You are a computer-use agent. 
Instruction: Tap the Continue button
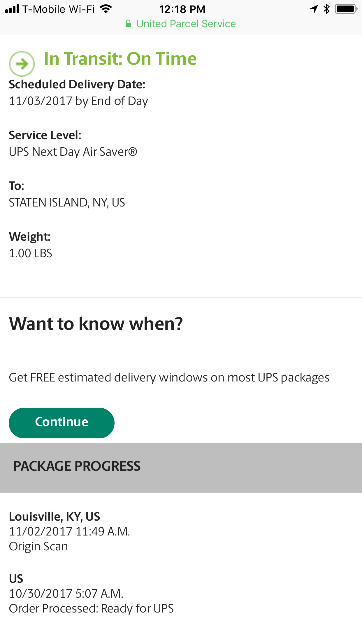tap(61, 423)
